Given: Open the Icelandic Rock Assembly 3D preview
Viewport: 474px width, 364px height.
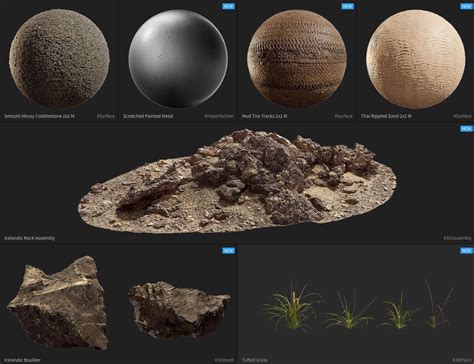Looking at the screenshot, I should click(237, 181).
